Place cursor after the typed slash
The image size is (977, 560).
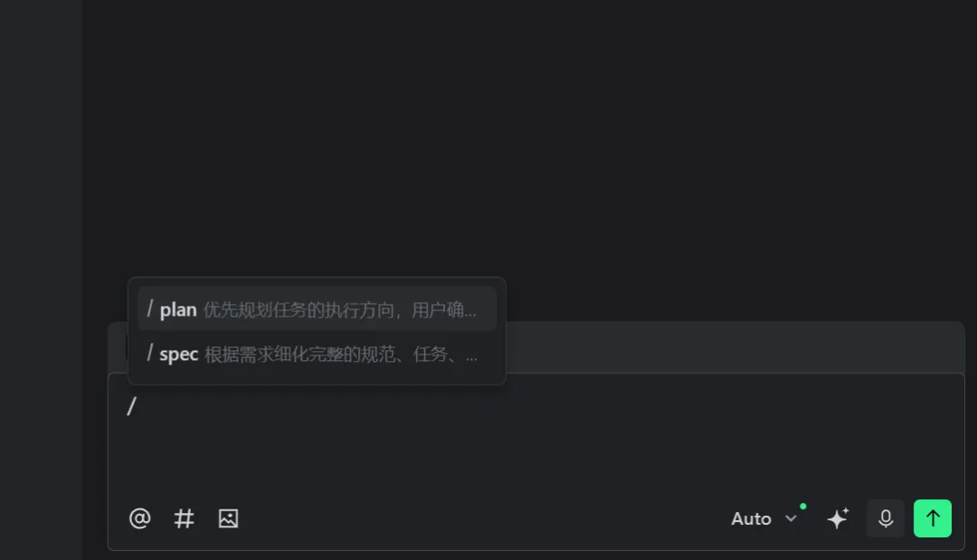138,407
